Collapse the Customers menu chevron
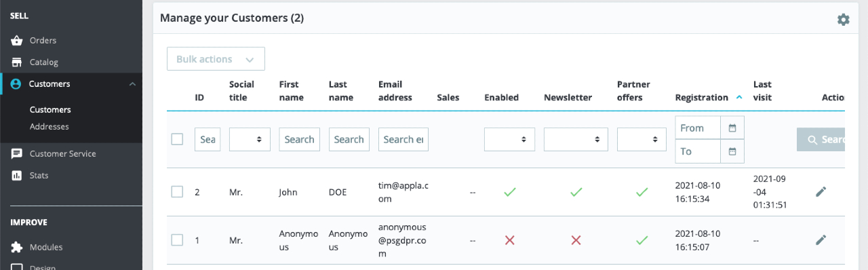Image resolution: width=868 pixels, height=270 pixels. (132, 84)
